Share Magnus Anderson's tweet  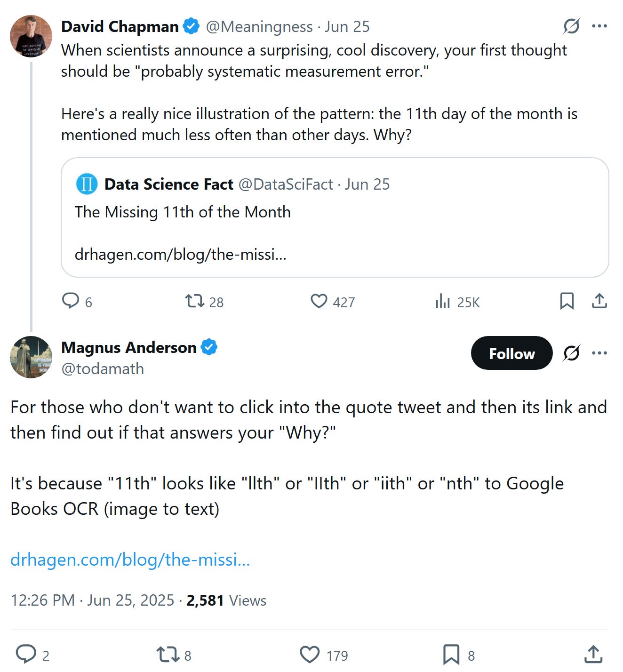pos(593,654)
